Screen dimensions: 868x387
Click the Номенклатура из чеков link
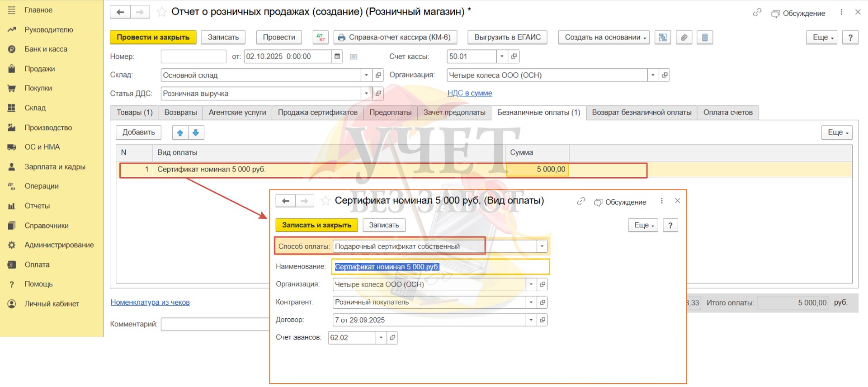150,302
